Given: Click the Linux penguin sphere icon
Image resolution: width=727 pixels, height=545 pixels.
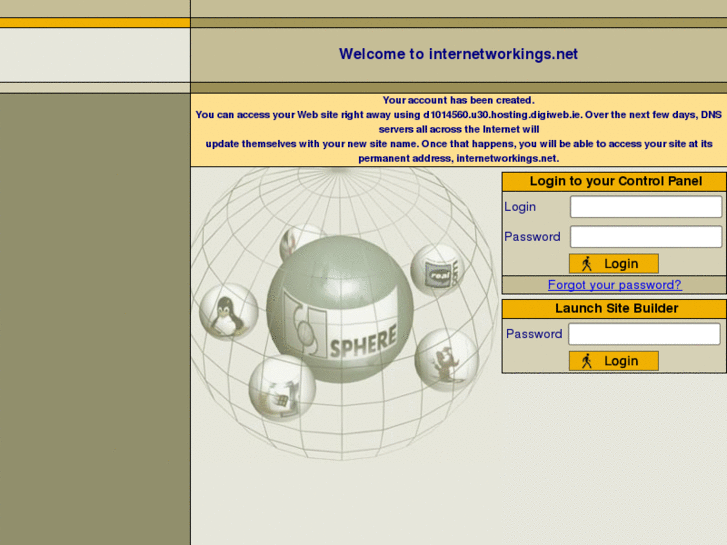Looking at the screenshot, I should (x=229, y=312).
